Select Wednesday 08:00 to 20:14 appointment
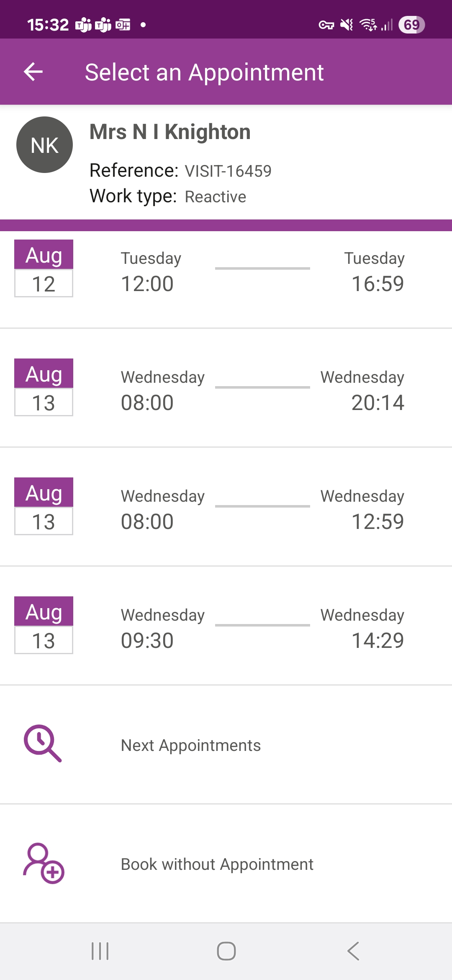Viewport: 452px width, 980px height. point(262,391)
